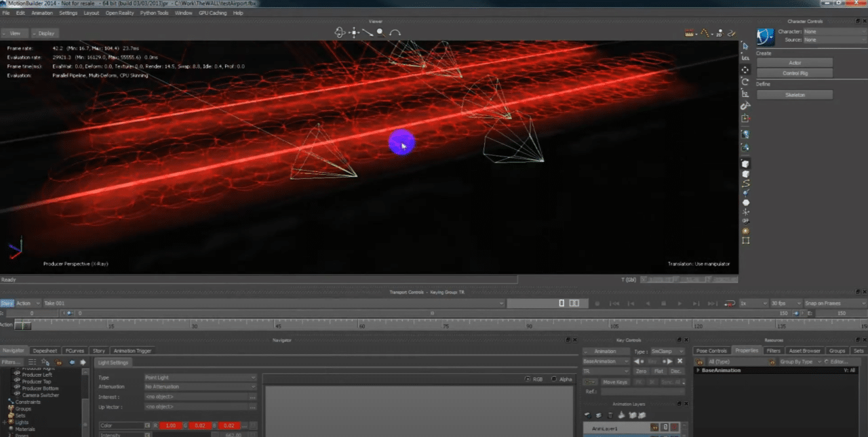Switch to the FCurves tab
This screenshot has height=437, width=868.
[74, 351]
